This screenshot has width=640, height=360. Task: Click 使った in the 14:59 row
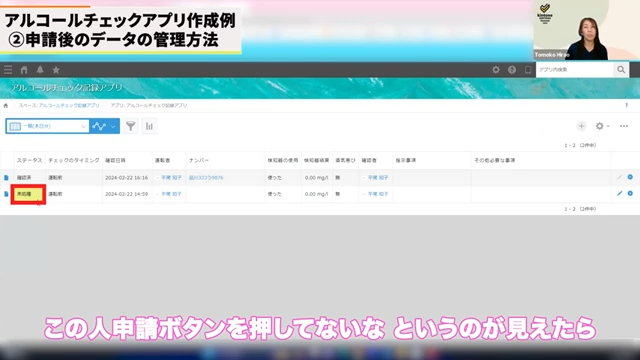tap(274, 194)
